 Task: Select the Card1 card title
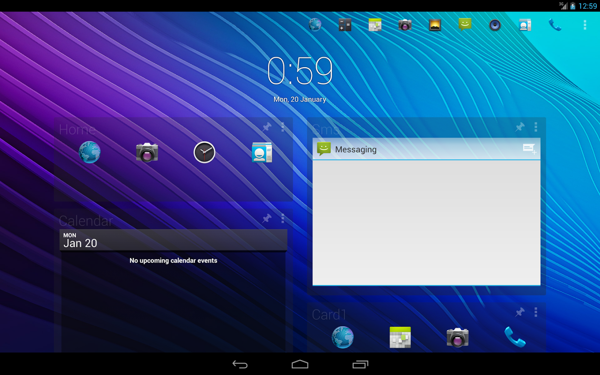click(329, 315)
